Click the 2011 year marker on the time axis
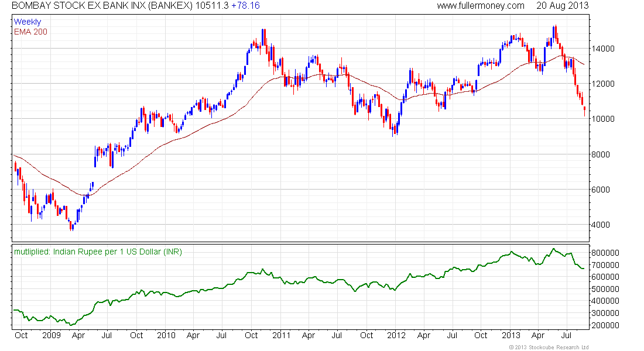Image resolution: width=644 pixels, height=351 pixels. tap(281, 335)
